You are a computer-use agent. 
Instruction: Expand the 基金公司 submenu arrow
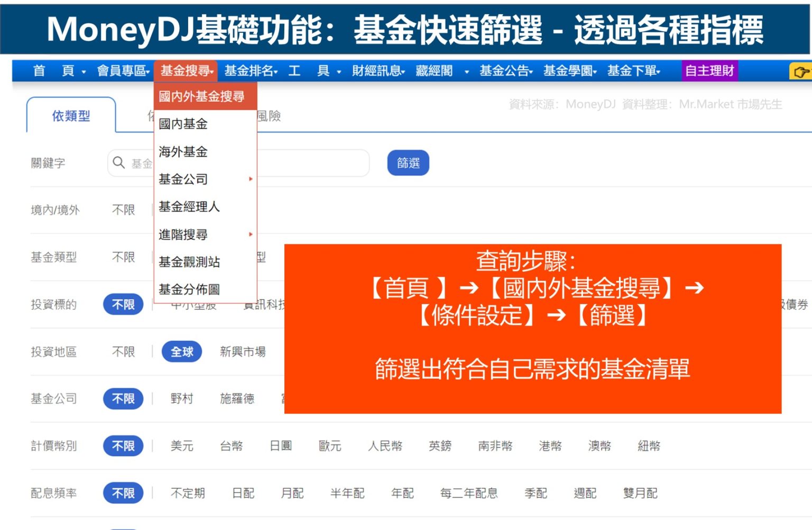[x=251, y=179]
